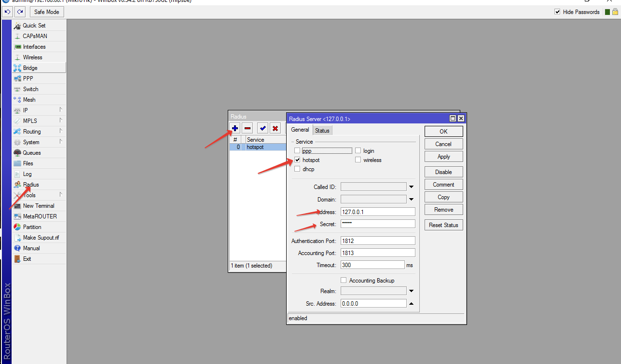
Task: Click the undo arrow icon
Action: click(8, 12)
